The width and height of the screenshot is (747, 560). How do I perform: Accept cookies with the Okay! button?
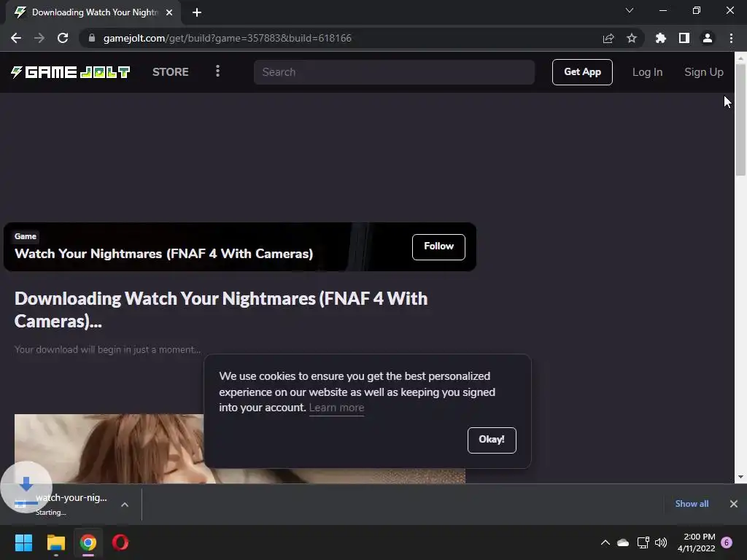pos(492,440)
